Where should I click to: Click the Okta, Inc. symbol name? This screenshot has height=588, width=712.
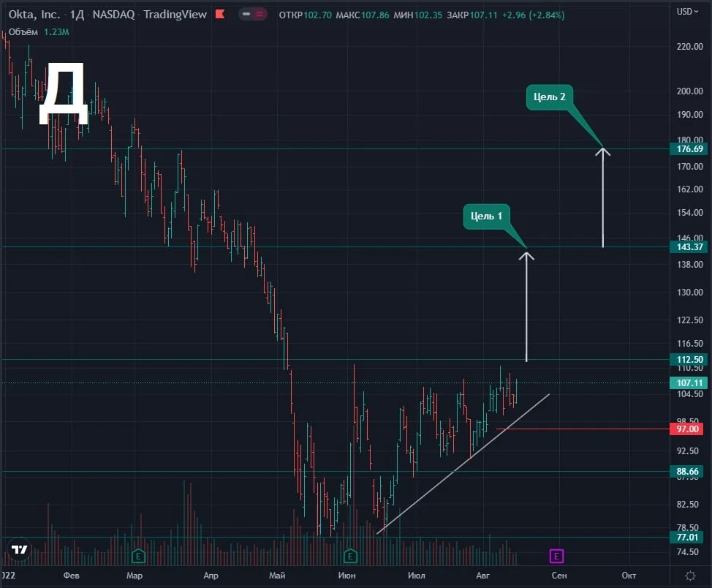point(34,15)
